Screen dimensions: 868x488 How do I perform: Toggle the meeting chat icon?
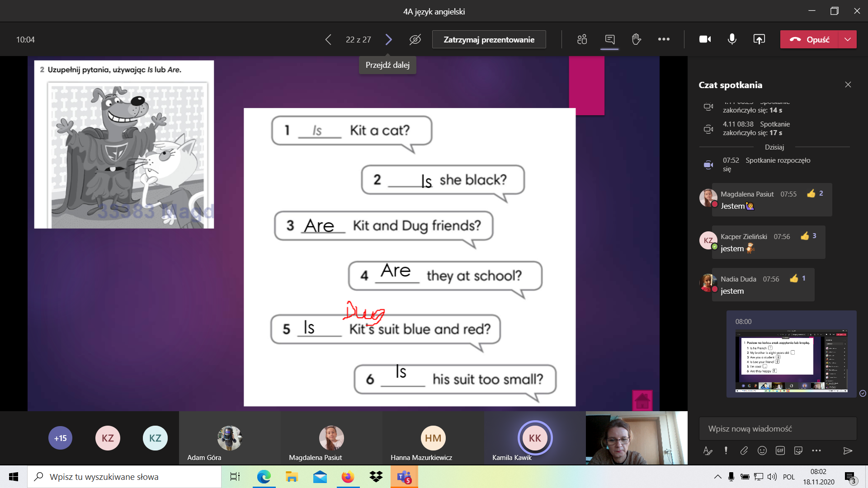pyautogui.click(x=609, y=39)
